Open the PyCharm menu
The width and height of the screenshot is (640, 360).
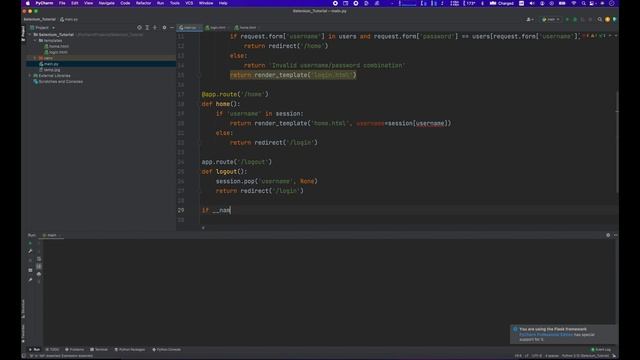coord(44,3)
